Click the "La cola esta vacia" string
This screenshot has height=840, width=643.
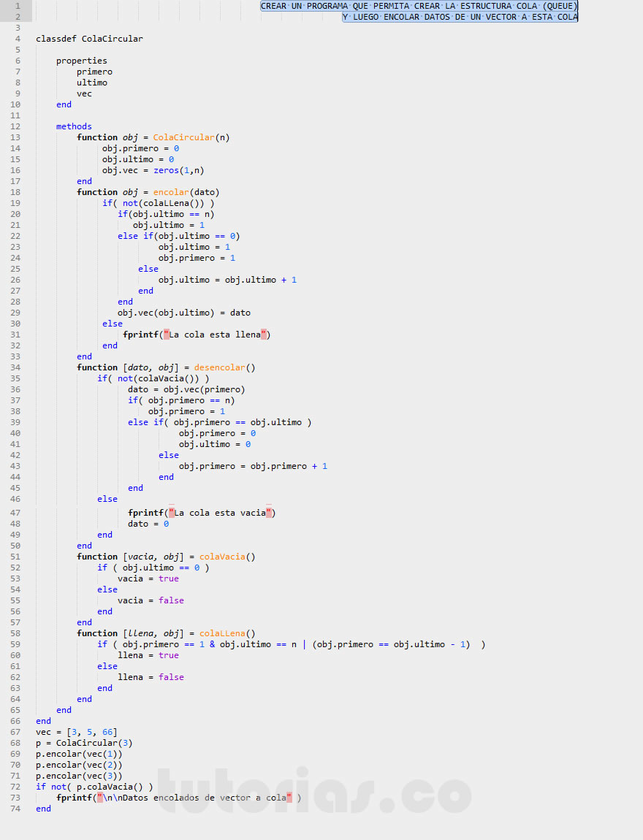(x=220, y=513)
